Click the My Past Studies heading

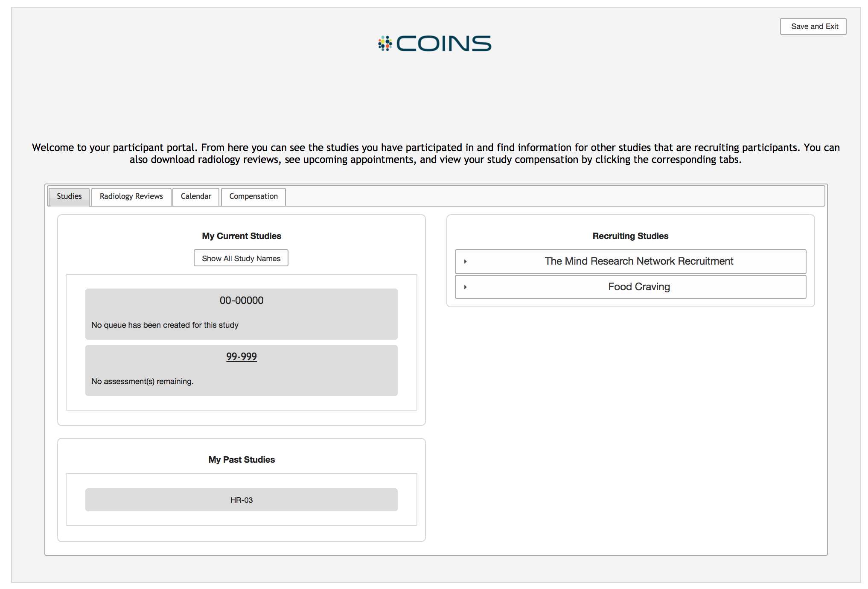pyautogui.click(x=242, y=460)
